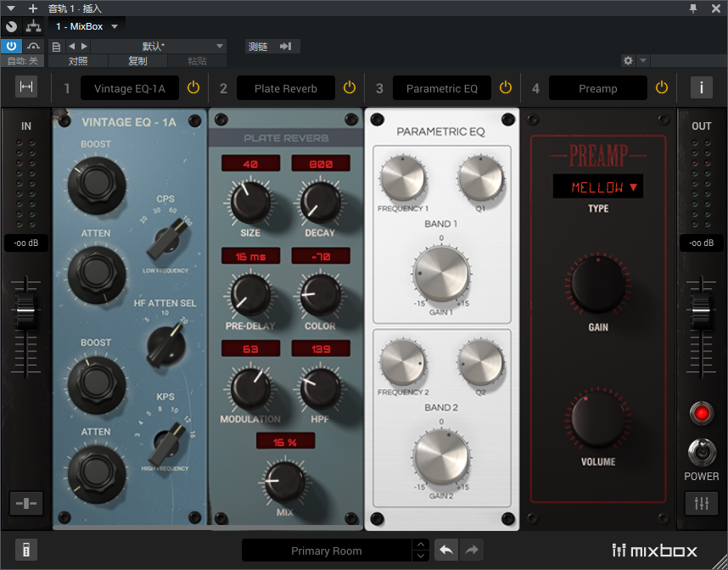The image size is (728, 570).
Task: Open the 默认 preset dropdown
Action: point(158,47)
